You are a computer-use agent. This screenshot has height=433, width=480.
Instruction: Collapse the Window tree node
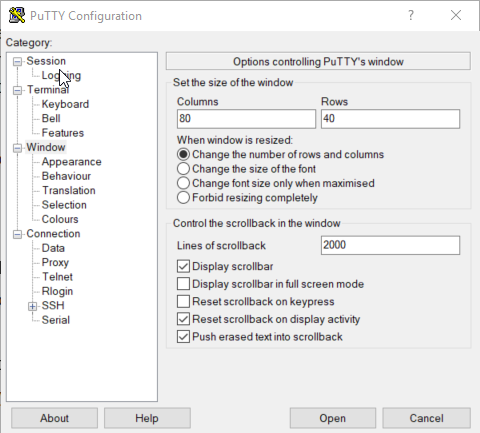pyautogui.click(x=17, y=148)
